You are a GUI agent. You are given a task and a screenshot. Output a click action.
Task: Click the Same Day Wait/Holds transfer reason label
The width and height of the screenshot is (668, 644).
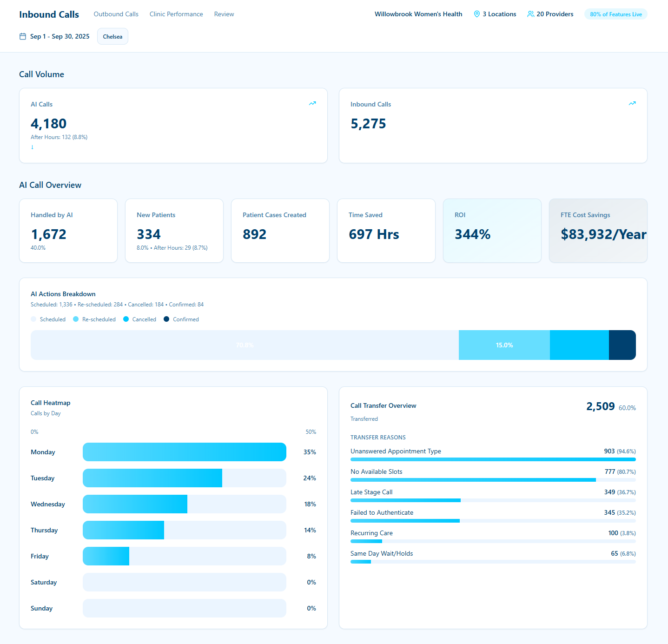[382, 553]
